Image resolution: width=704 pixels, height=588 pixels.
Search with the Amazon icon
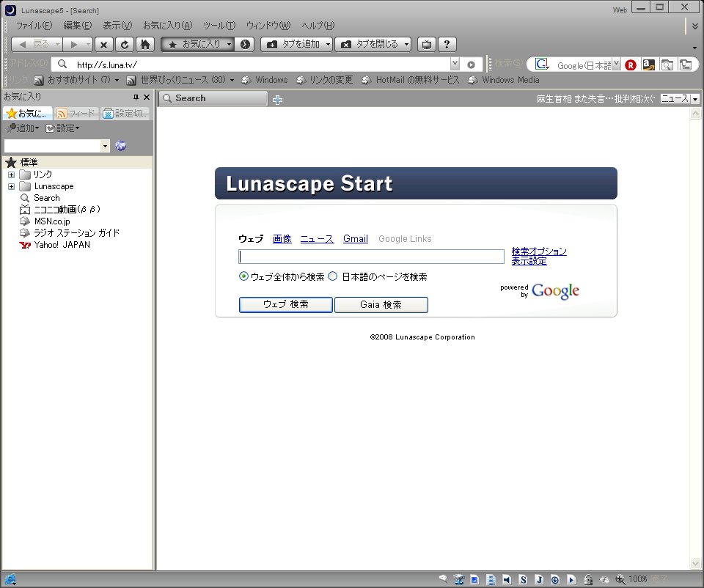648,65
